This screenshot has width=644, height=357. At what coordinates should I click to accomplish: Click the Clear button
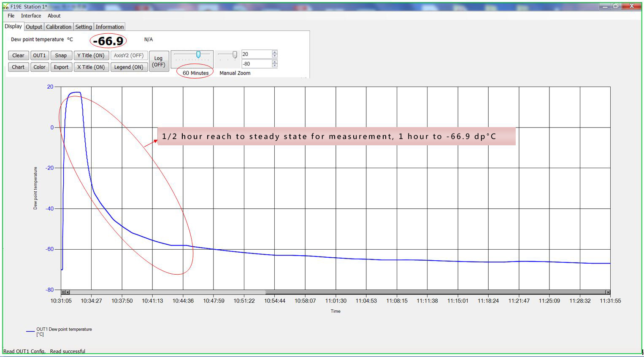18,55
